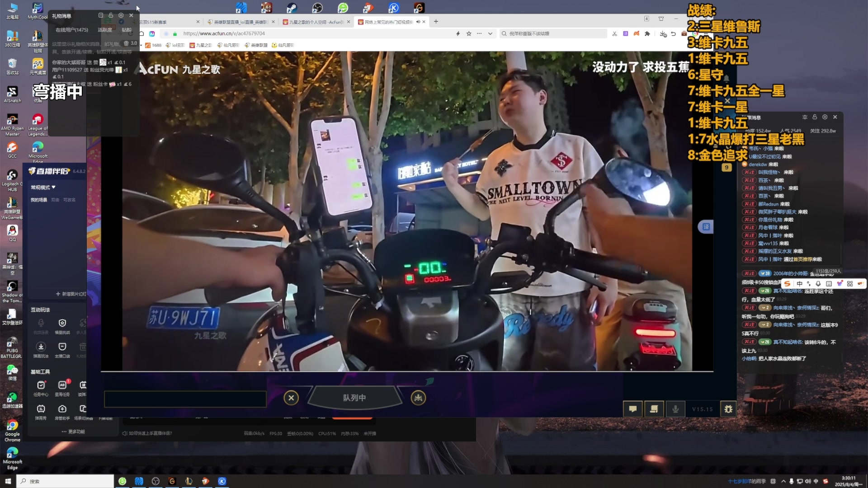Click the 关注 292.8w follower count
This screenshot has width=868, height=488.
823,131
